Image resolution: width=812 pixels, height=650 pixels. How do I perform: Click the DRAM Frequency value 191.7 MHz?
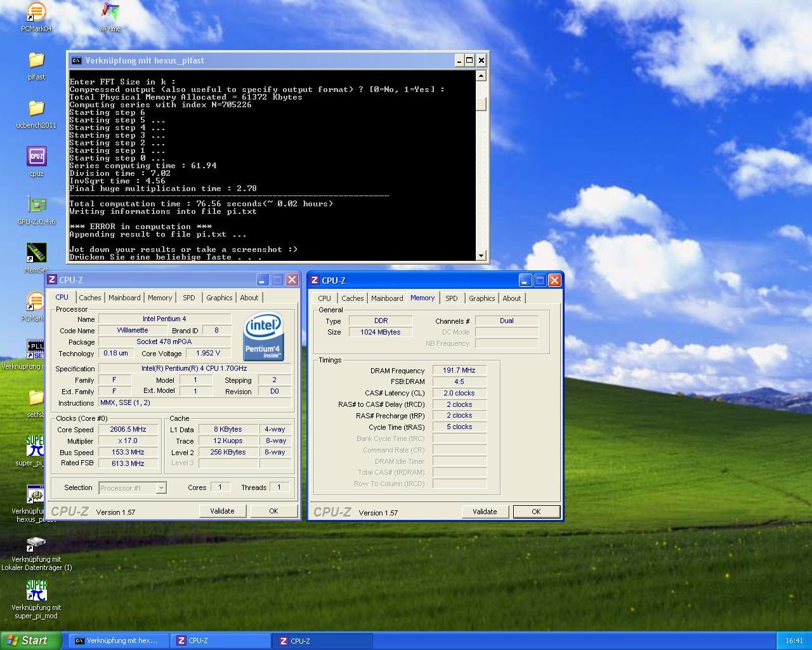[x=459, y=371]
